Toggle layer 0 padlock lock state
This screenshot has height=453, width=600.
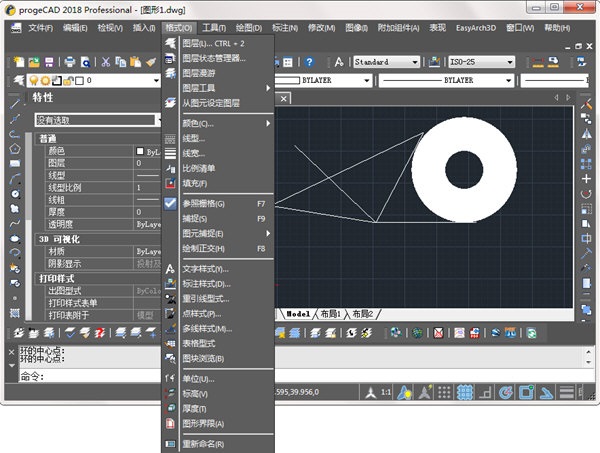tap(68, 80)
